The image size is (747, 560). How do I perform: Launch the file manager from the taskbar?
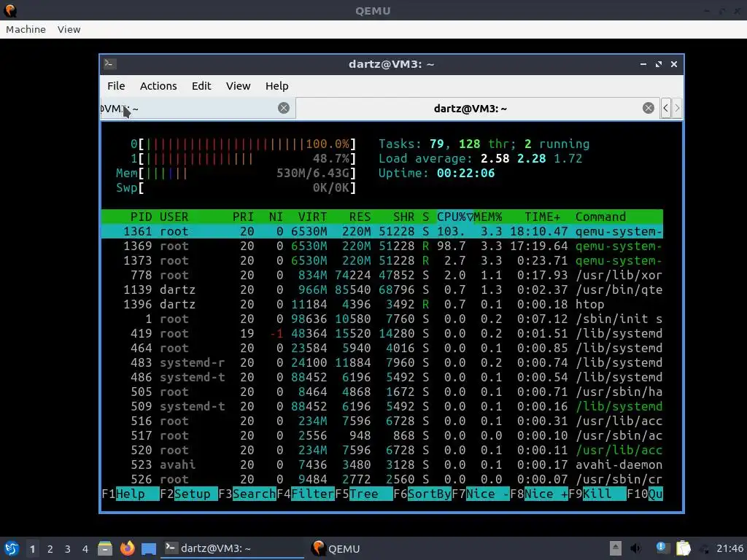coord(105,548)
